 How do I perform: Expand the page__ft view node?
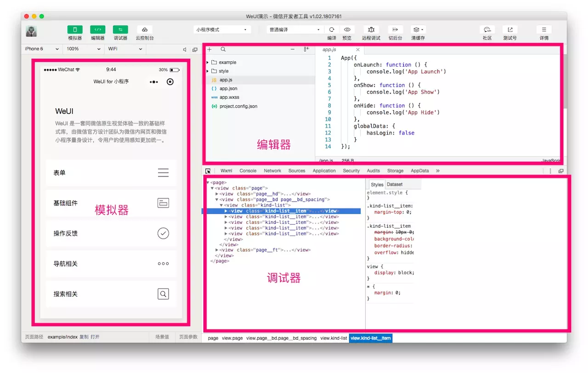(217, 250)
